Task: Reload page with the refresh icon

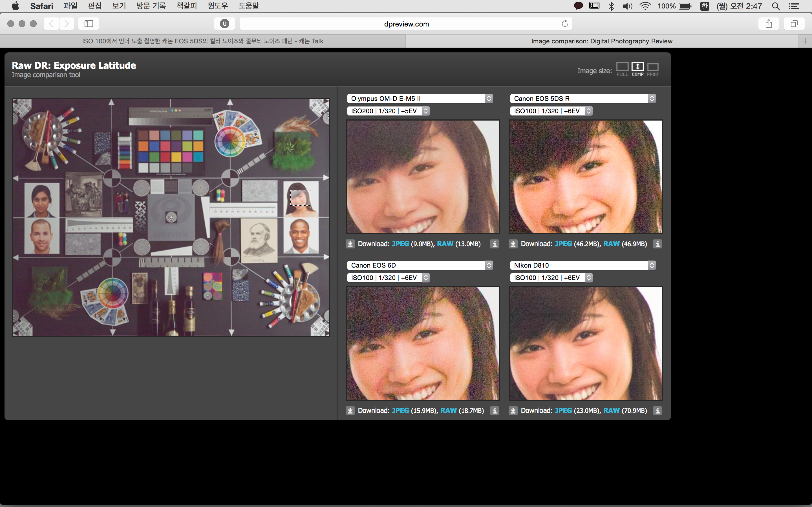Action: point(565,23)
